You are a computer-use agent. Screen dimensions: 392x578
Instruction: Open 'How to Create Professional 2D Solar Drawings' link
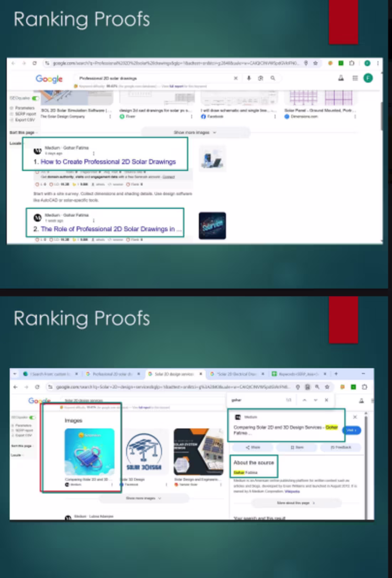[x=108, y=162]
